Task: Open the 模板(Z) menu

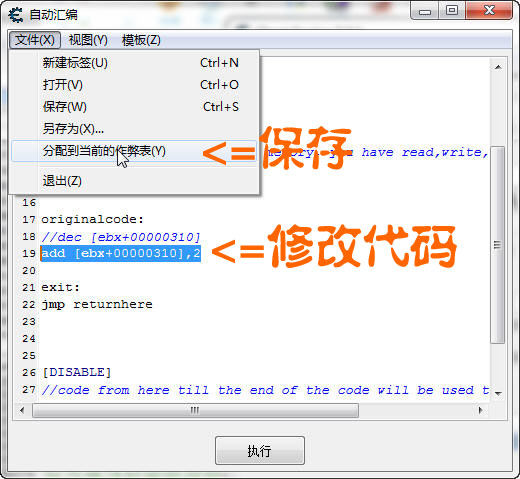Action: pos(141,40)
